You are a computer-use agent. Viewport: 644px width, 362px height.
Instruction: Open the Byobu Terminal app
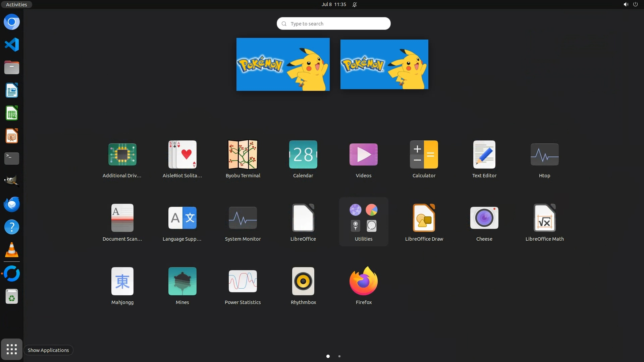point(243,155)
